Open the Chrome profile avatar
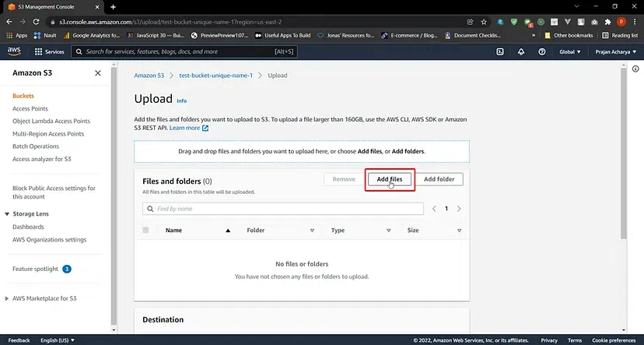Screen dimensions: 644x345 [621, 22]
